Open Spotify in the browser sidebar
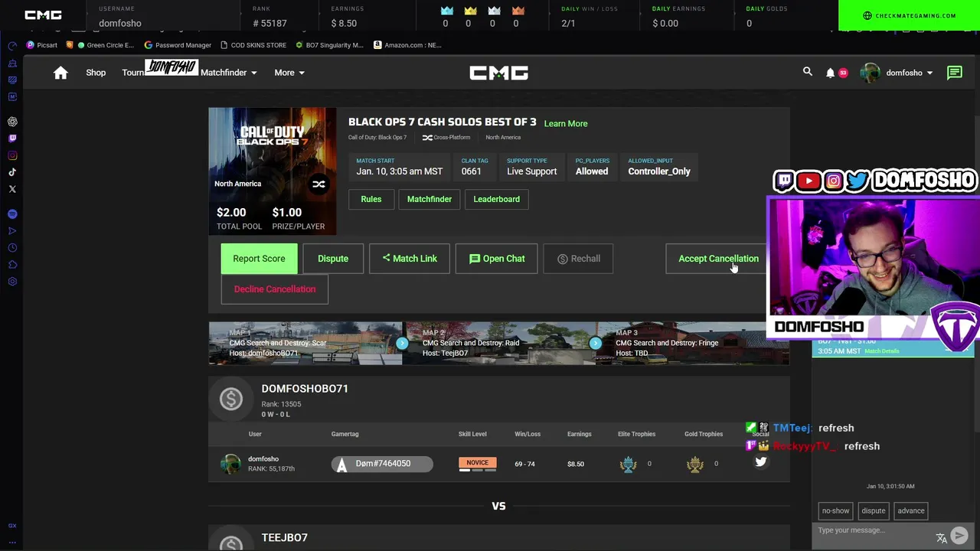Image resolution: width=980 pixels, height=551 pixels. point(12,214)
